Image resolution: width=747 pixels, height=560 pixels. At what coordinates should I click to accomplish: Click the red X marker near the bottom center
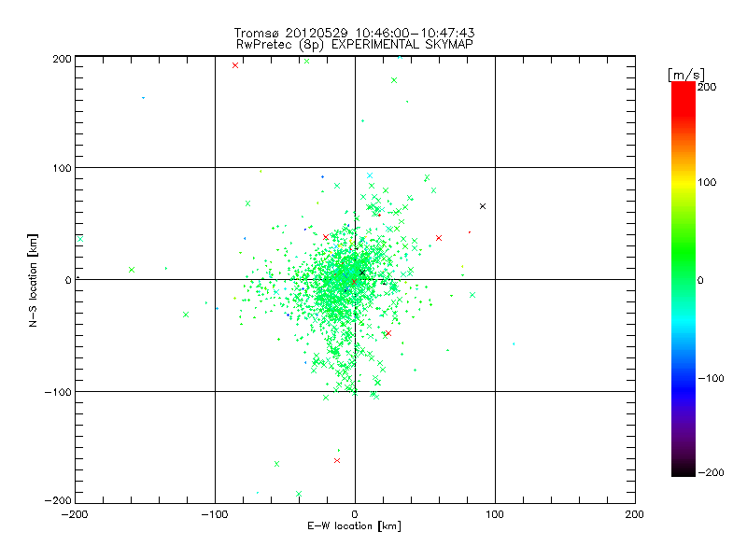point(337,460)
